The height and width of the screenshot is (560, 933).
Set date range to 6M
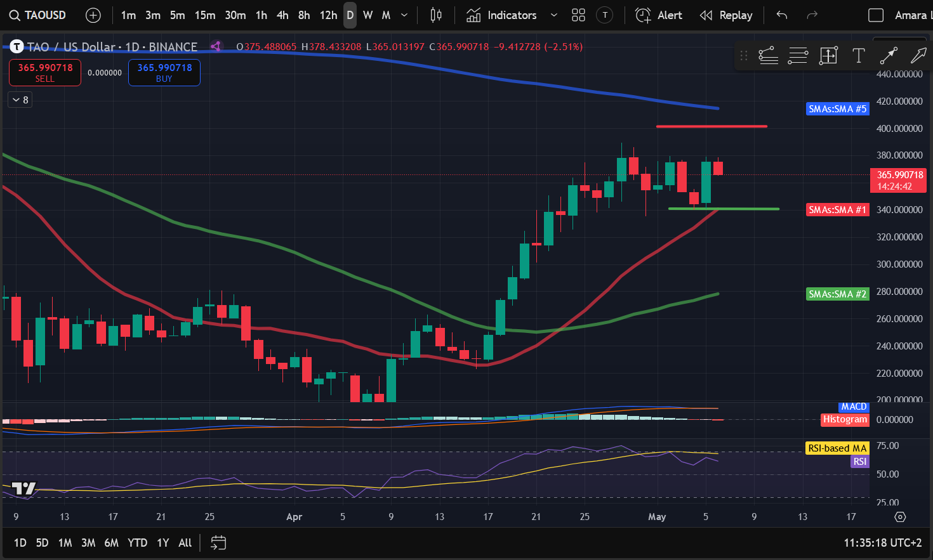[x=111, y=543]
